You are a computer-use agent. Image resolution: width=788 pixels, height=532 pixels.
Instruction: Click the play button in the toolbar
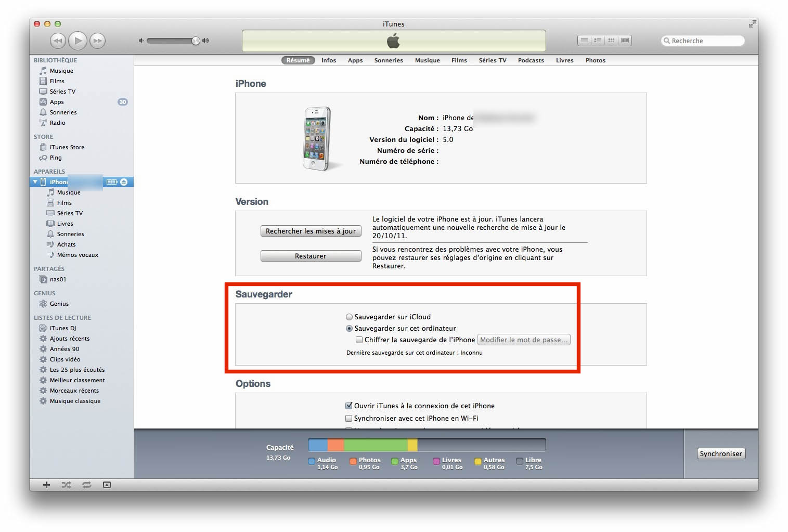[77, 41]
